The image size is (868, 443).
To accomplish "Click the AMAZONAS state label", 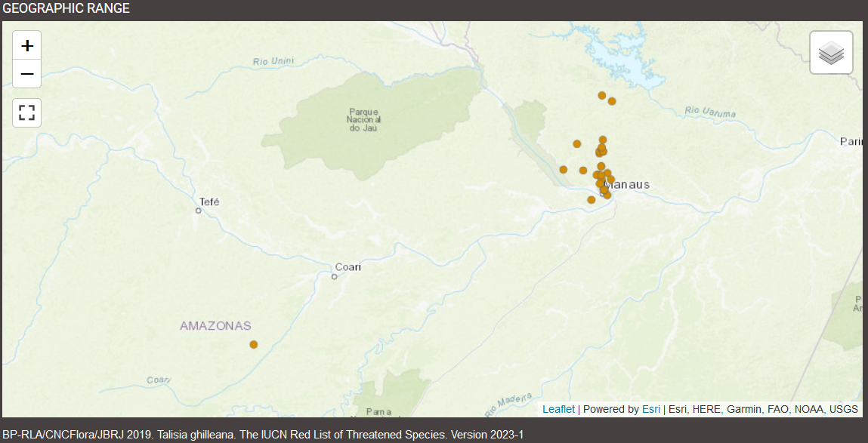I will pyautogui.click(x=215, y=326).
